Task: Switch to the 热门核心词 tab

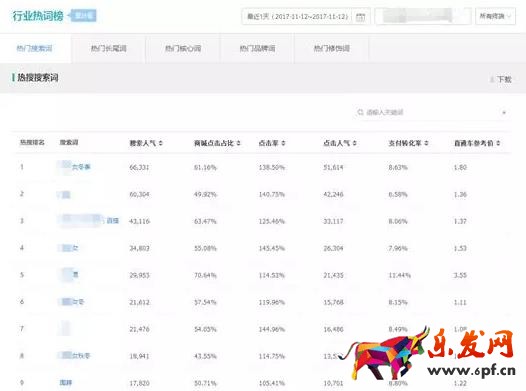Action: [x=183, y=49]
